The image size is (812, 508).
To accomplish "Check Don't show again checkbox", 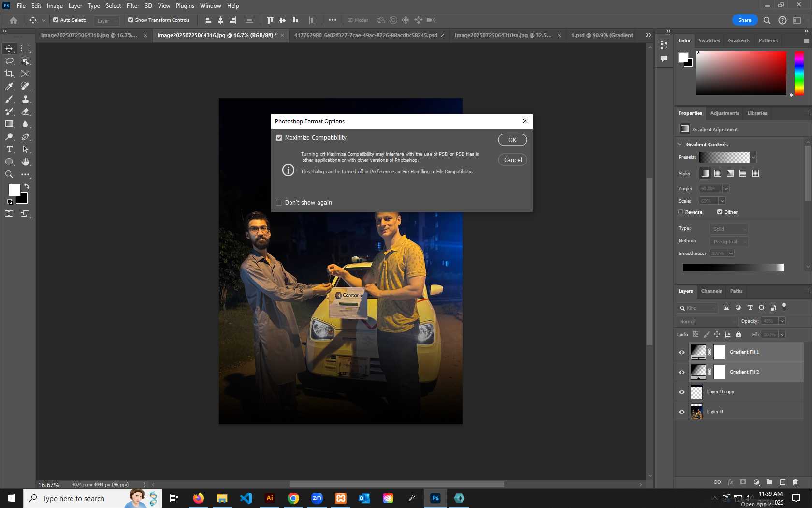I will pyautogui.click(x=279, y=203).
